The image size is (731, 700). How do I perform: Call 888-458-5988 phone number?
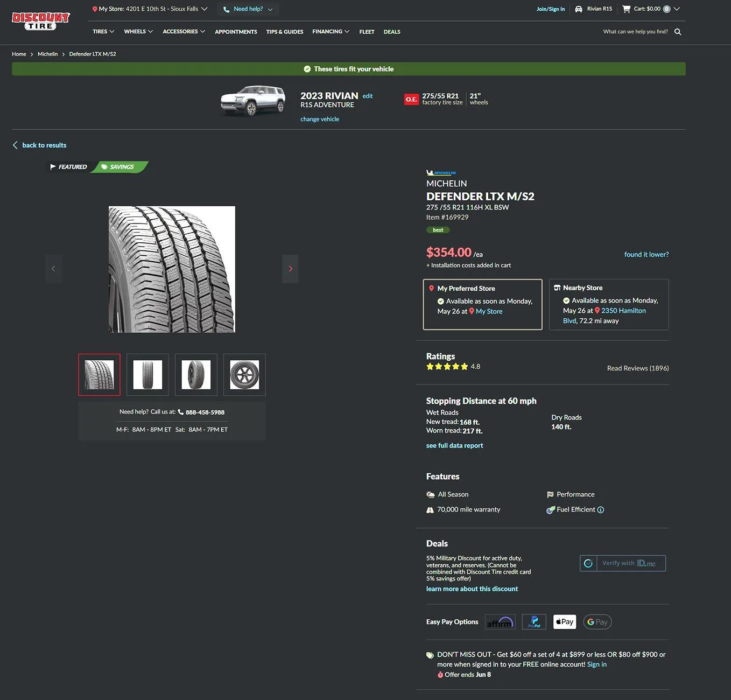coord(205,412)
